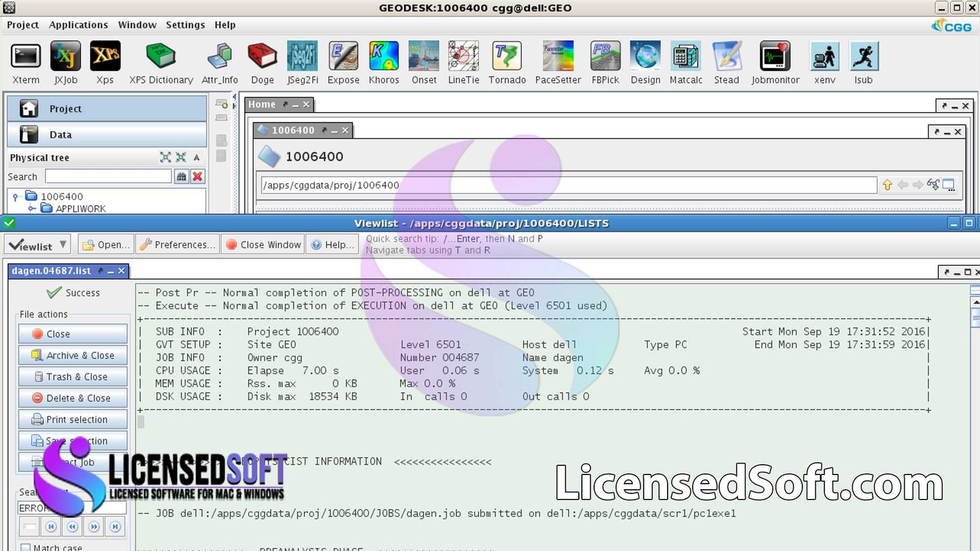The width and height of the screenshot is (980, 551).
Task: Open the Settings menu
Action: [x=186, y=25]
